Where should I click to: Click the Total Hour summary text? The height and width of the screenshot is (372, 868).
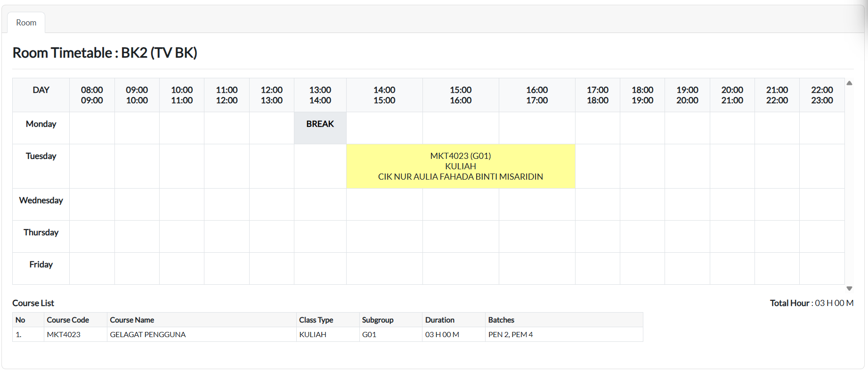811,303
